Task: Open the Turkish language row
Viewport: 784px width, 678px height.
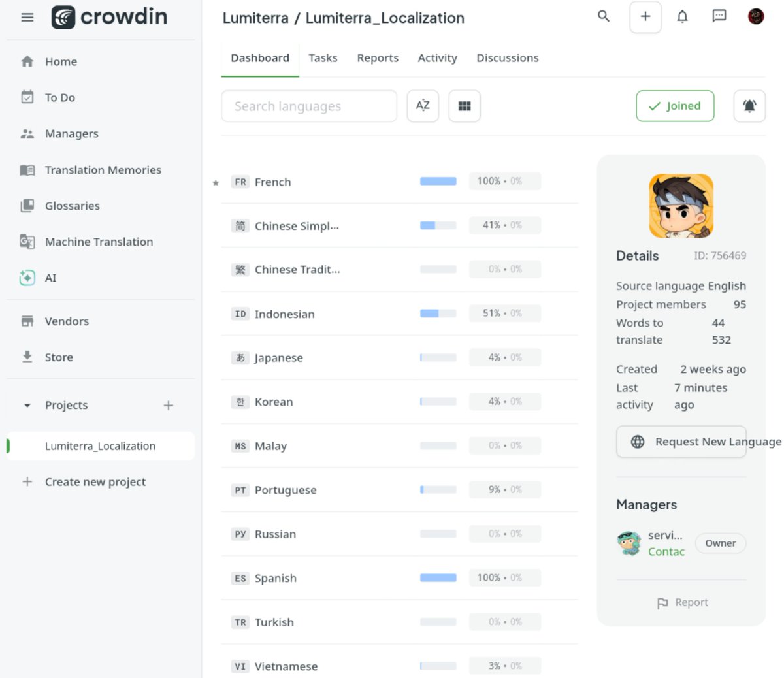Action: [x=399, y=622]
